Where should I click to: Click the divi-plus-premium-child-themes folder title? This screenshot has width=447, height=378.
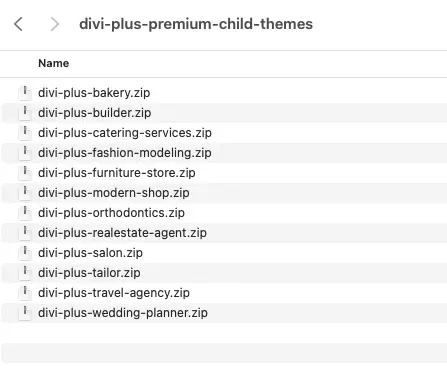point(196,24)
